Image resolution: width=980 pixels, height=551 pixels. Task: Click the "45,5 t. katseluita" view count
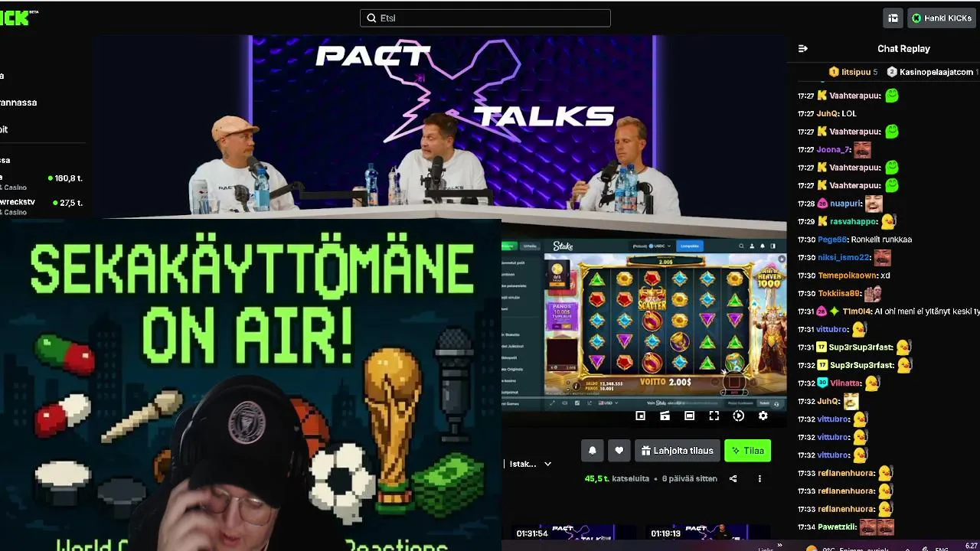(616, 479)
